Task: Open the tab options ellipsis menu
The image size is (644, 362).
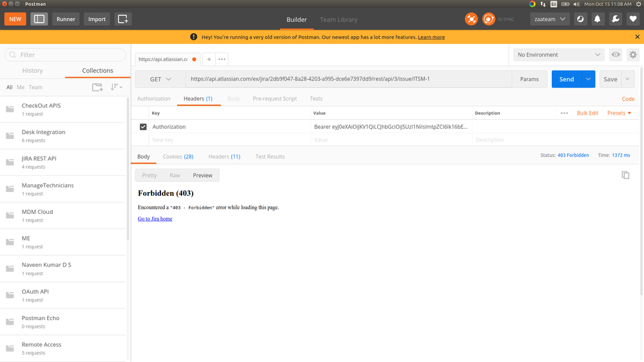Action: pyautogui.click(x=222, y=59)
